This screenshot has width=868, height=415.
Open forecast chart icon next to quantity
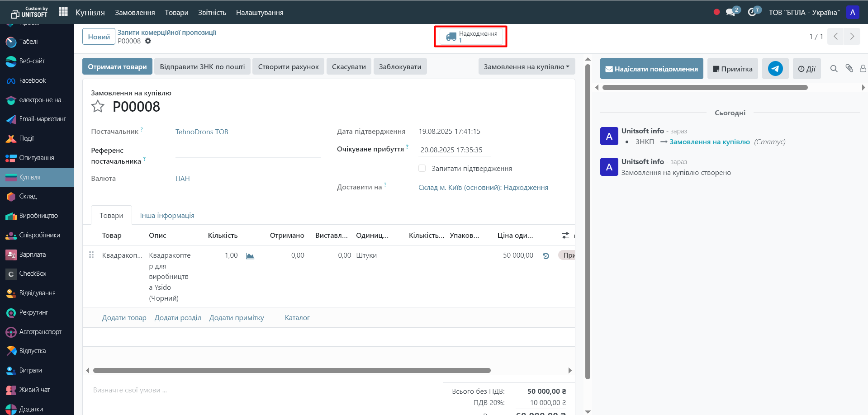250,256
